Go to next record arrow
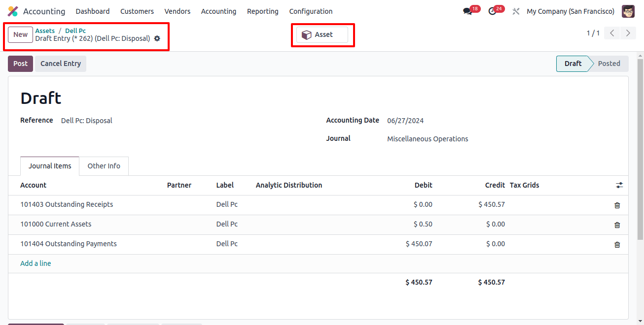This screenshot has height=325, width=644. coord(628,33)
